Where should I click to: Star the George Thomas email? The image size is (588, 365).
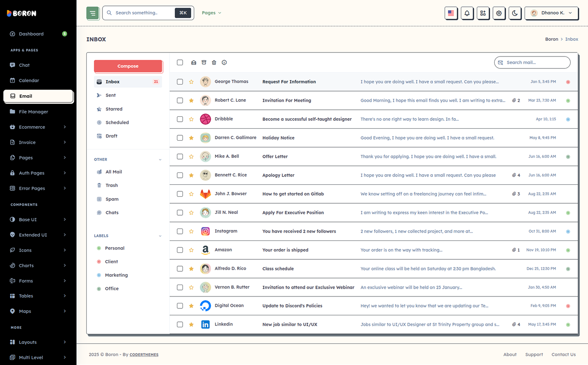pos(192,82)
